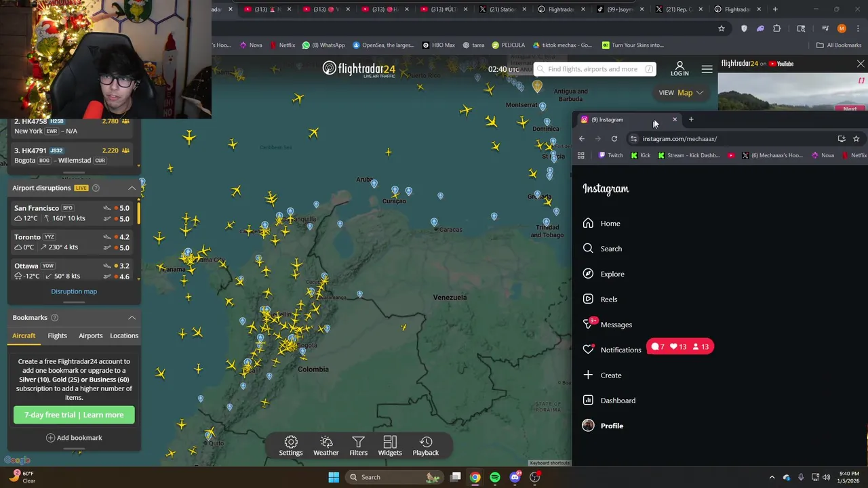Screen dimensions: 868x488
Task: Click the Windows taskbar Search box
Action: (x=393, y=477)
